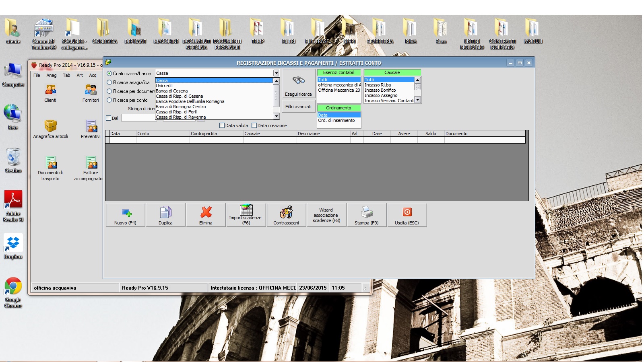Select Officina Meccanica 20 esercizio
The height and width of the screenshot is (362, 644).
tap(339, 90)
